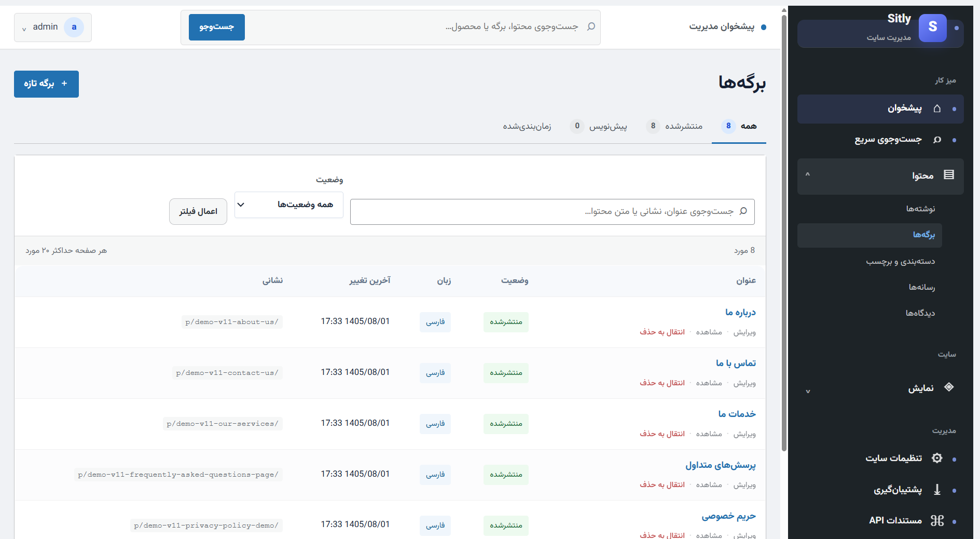Click the blue جست‌وجو button
The image size is (980, 539).
tap(217, 27)
